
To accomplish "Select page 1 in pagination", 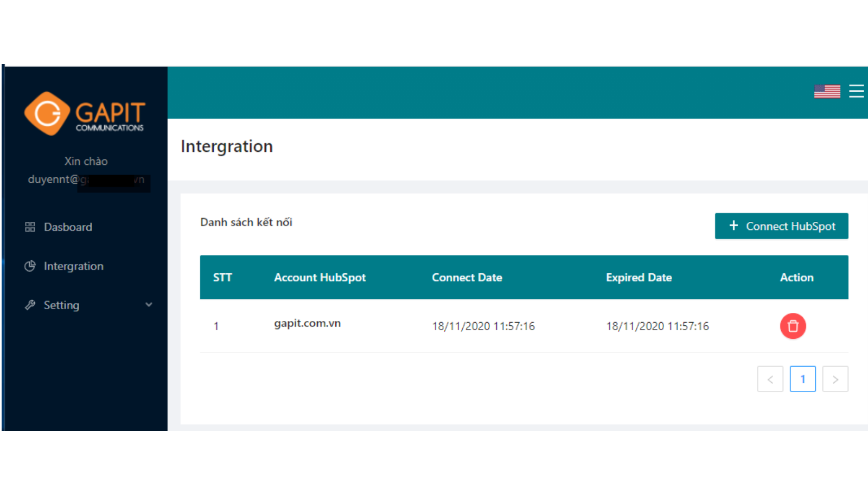I will coord(802,378).
